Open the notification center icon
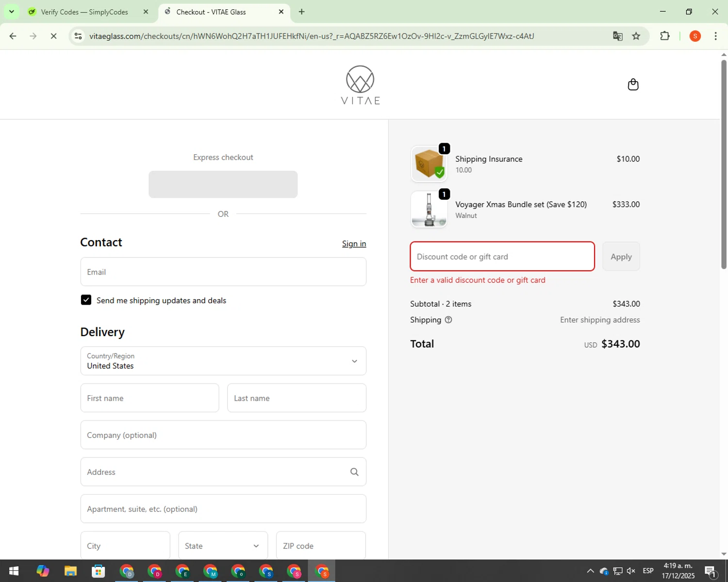728x582 pixels. coord(710,571)
